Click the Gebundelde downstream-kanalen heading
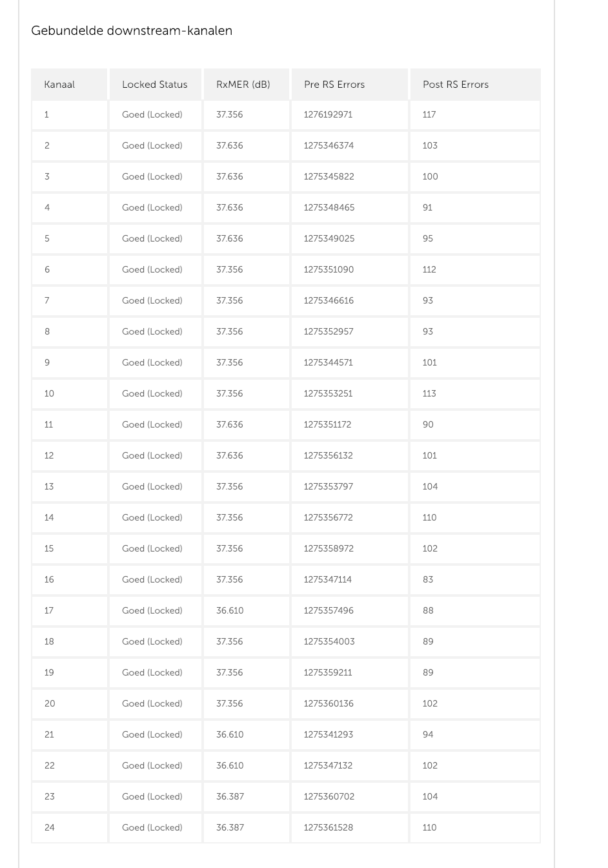 132,30
